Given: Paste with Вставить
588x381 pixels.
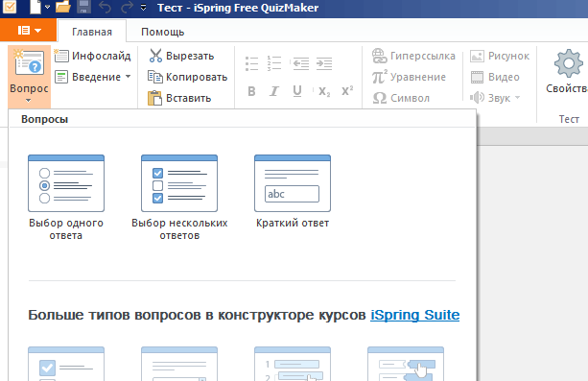Looking at the screenshot, I should [x=179, y=98].
